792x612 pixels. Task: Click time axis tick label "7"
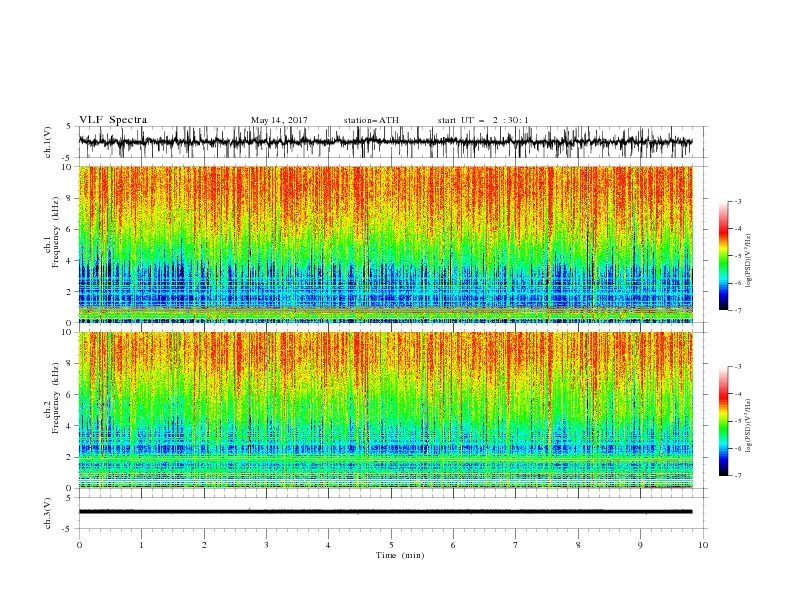pyautogui.click(x=515, y=545)
